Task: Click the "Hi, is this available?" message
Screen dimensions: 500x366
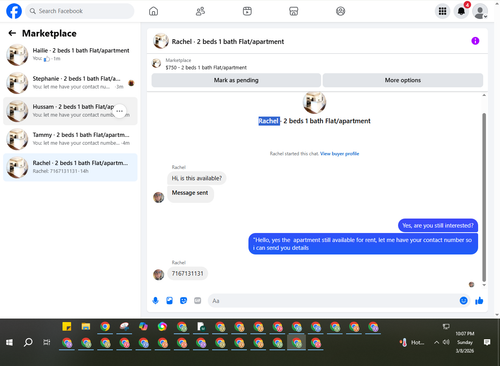Action: [x=197, y=178]
